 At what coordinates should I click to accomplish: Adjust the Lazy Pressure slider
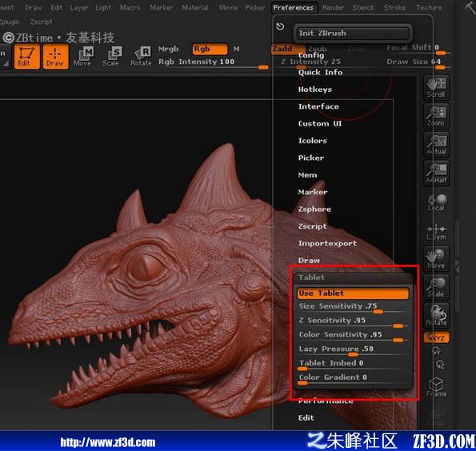click(x=353, y=350)
